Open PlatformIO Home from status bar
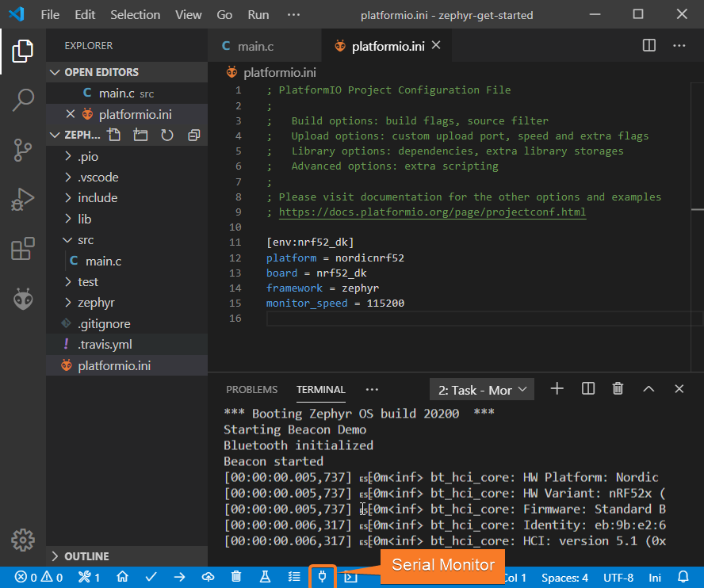Screen dimensions: 704x588 122,577
